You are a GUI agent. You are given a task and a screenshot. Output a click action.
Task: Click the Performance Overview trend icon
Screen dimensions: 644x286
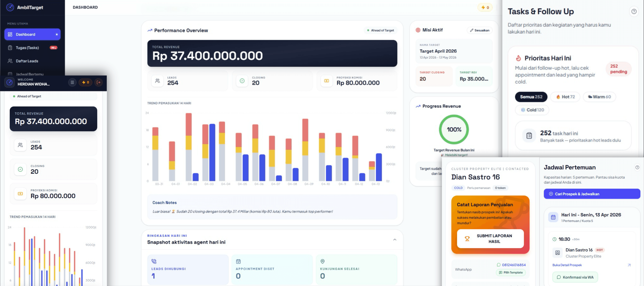[150, 30]
